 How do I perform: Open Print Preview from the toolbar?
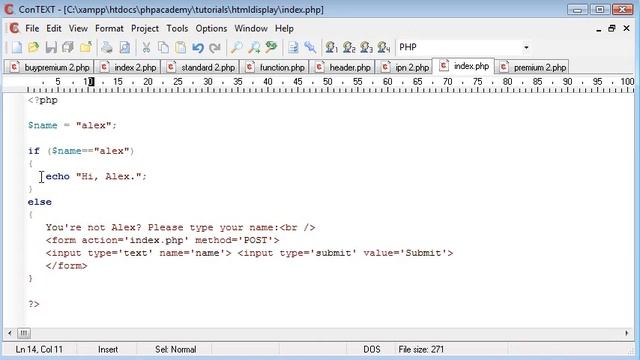pyautogui.click(x=124, y=47)
